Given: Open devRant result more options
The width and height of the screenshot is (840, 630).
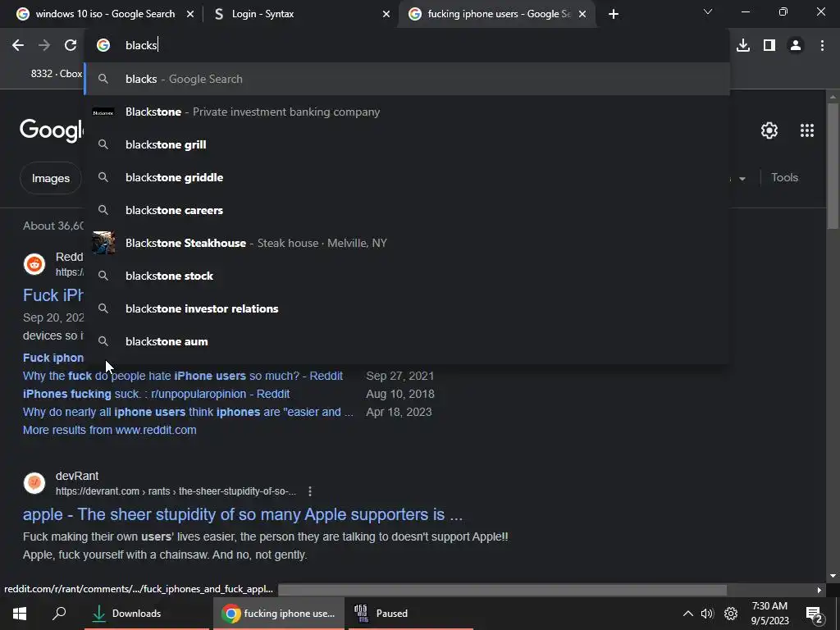Looking at the screenshot, I should pos(309,491).
